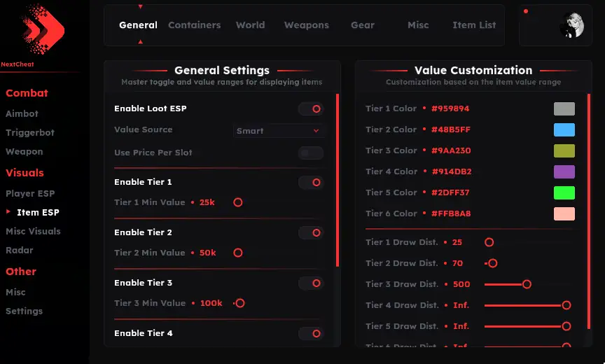Switch to the Misc tab in top bar

(418, 25)
